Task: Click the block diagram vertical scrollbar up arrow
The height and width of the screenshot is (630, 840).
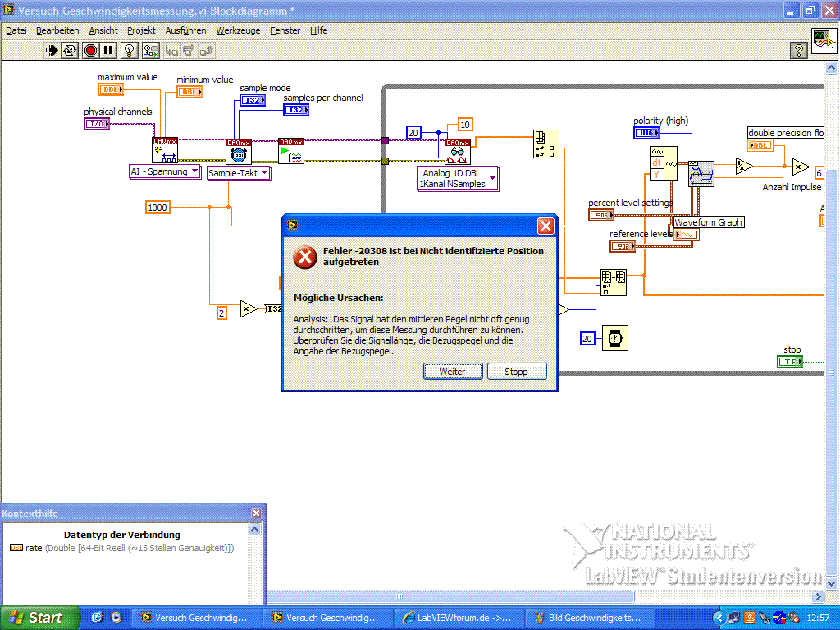Action: point(831,67)
